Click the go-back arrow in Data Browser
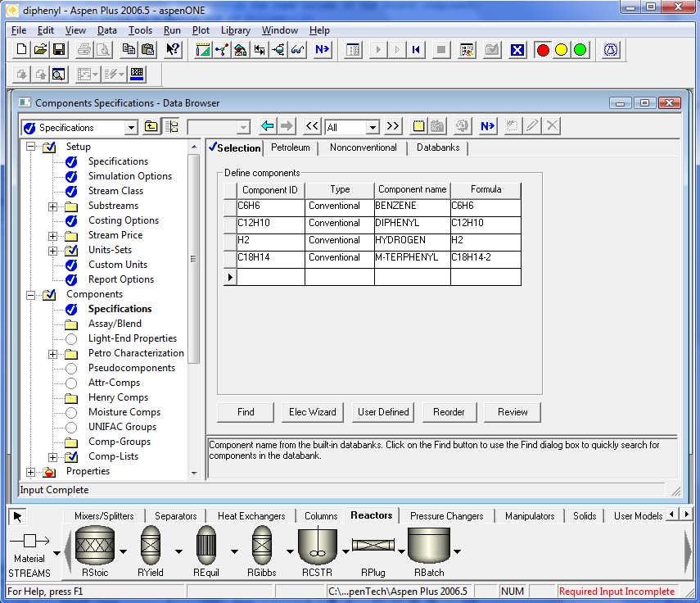700x603 pixels. pyautogui.click(x=267, y=127)
